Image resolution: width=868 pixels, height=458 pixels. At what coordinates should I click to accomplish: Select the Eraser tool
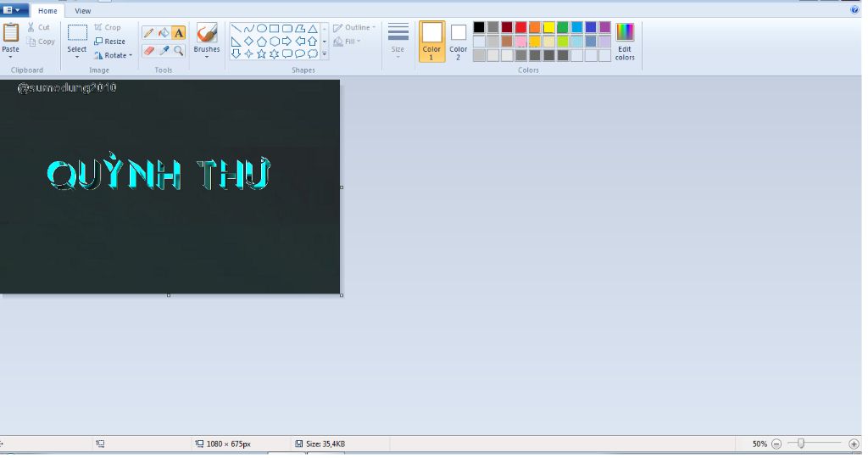148,51
